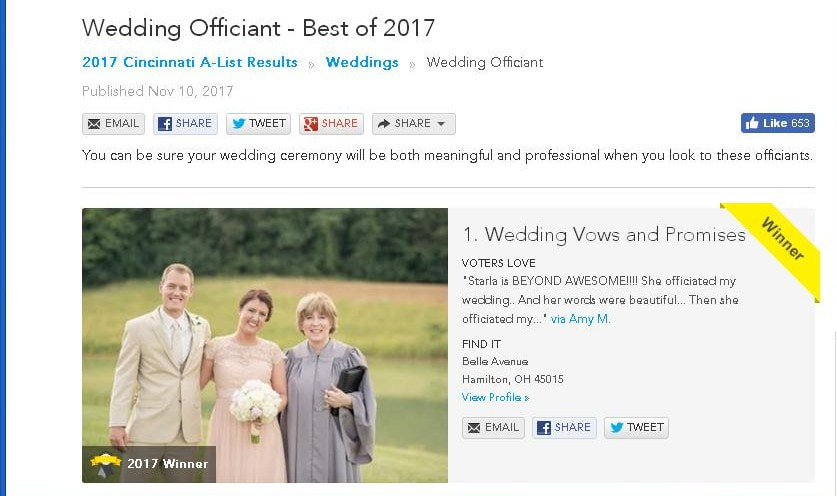Open the Weddings breadcrumb link
This screenshot has height=496, width=837.
pyautogui.click(x=362, y=62)
